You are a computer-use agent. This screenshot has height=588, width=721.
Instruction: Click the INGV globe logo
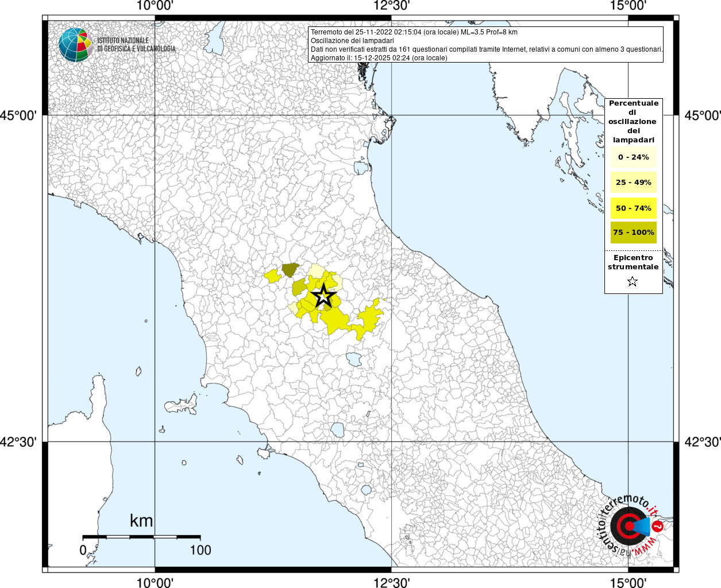[75, 44]
